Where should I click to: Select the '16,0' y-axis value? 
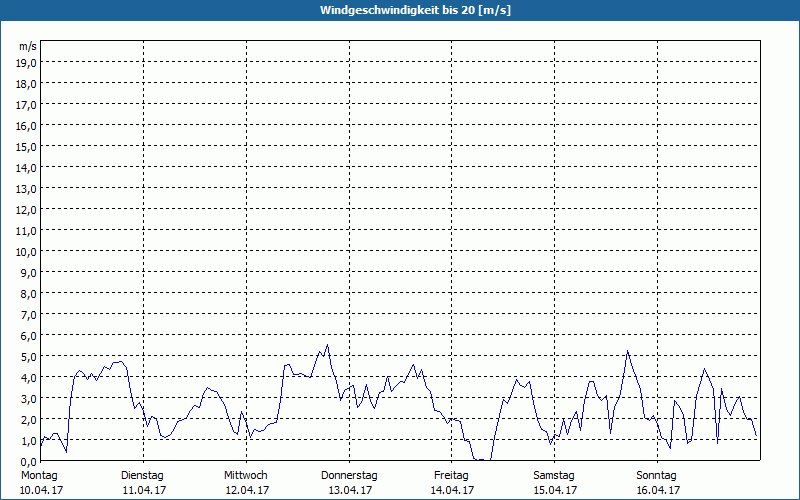pyautogui.click(x=28, y=126)
